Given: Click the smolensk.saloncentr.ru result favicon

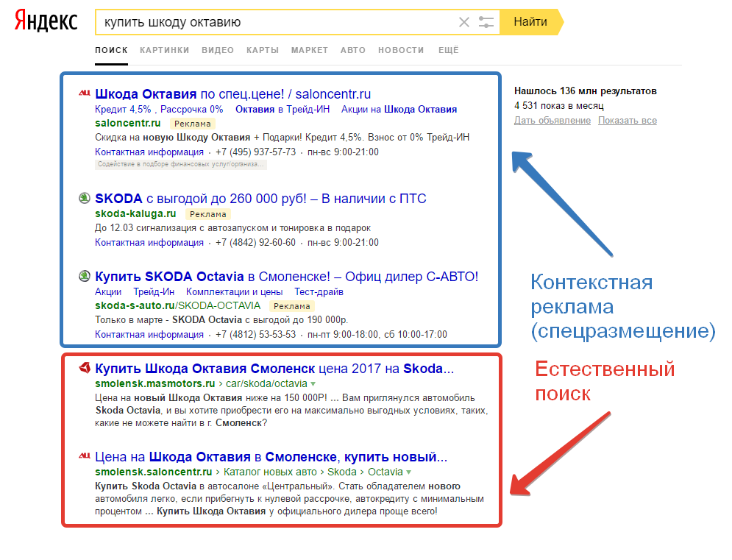Looking at the screenshot, I should (85, 456).
